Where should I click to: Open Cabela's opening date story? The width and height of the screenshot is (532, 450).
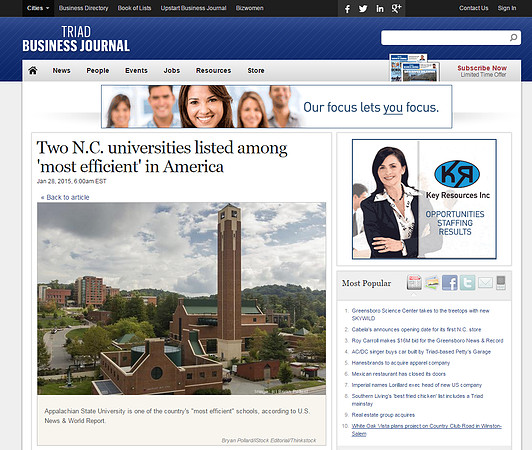coord(416,330)
